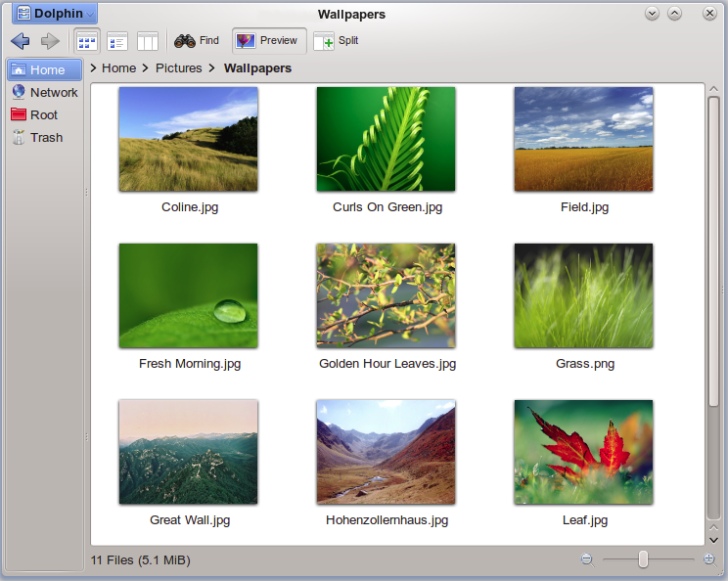
Task: Click the Network globe icon
Action: (x=19, y=92)
